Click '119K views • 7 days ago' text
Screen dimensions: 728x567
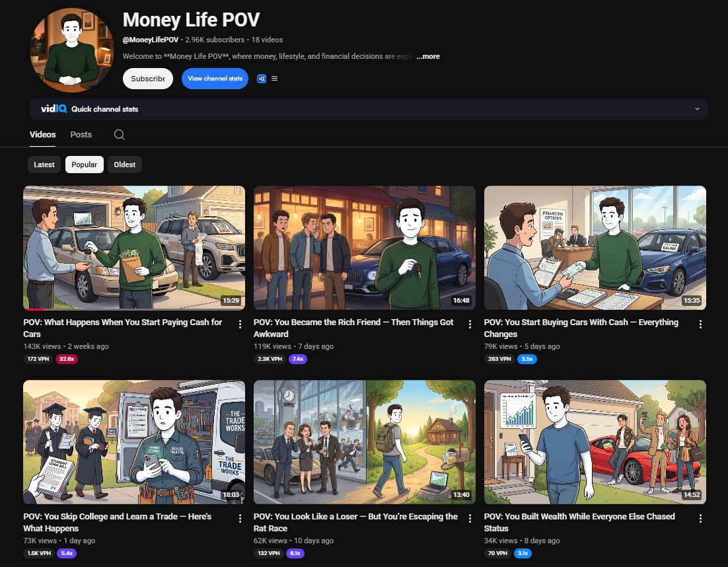point(293,346)
